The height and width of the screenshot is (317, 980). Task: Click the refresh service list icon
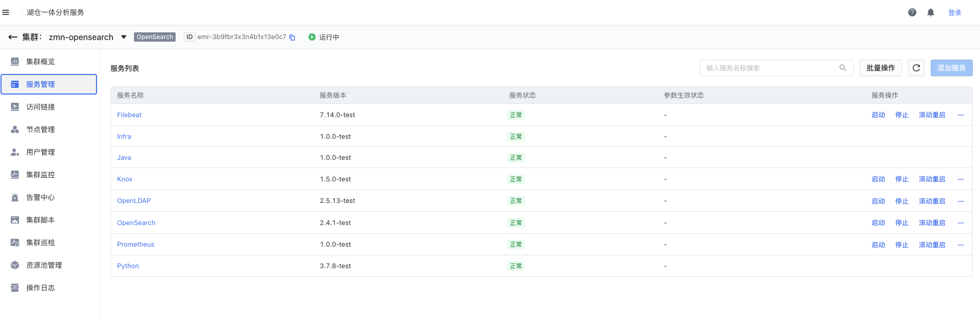[916, 68]
